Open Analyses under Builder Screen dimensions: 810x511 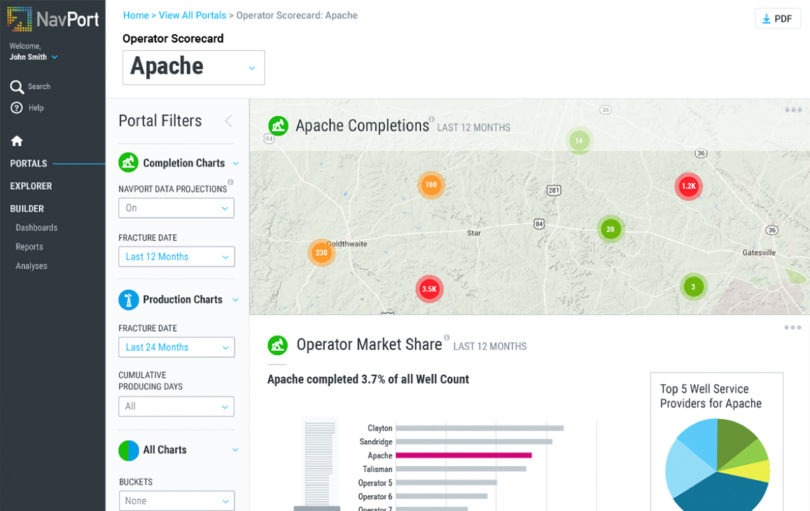pyautogui.click(x=32, y=266)
